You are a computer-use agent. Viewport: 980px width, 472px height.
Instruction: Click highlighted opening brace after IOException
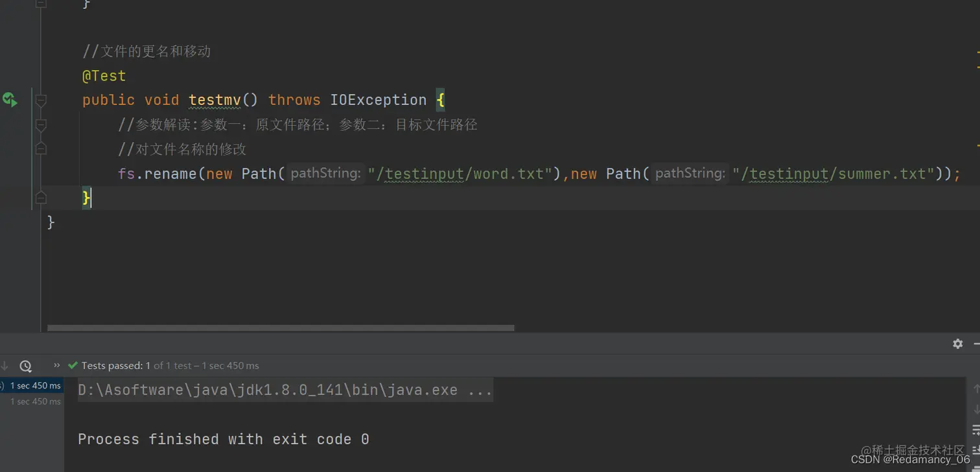[440, 100]
